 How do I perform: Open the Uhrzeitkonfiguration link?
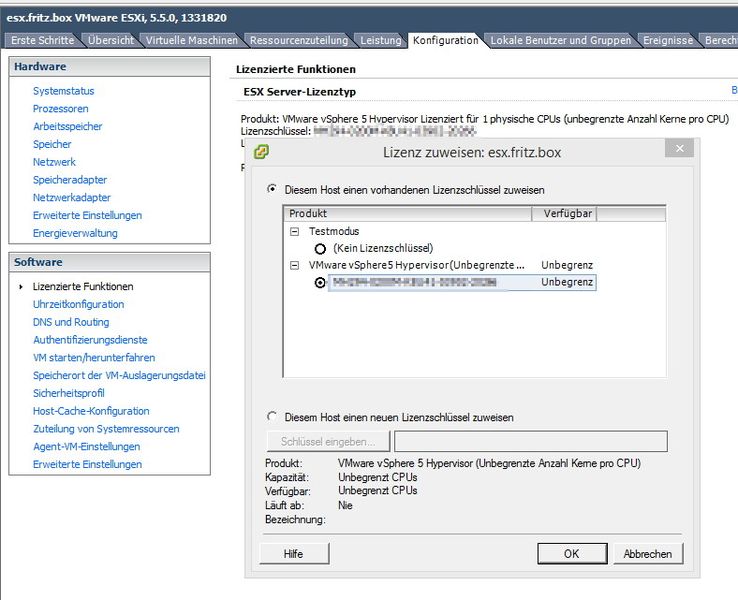79,304
